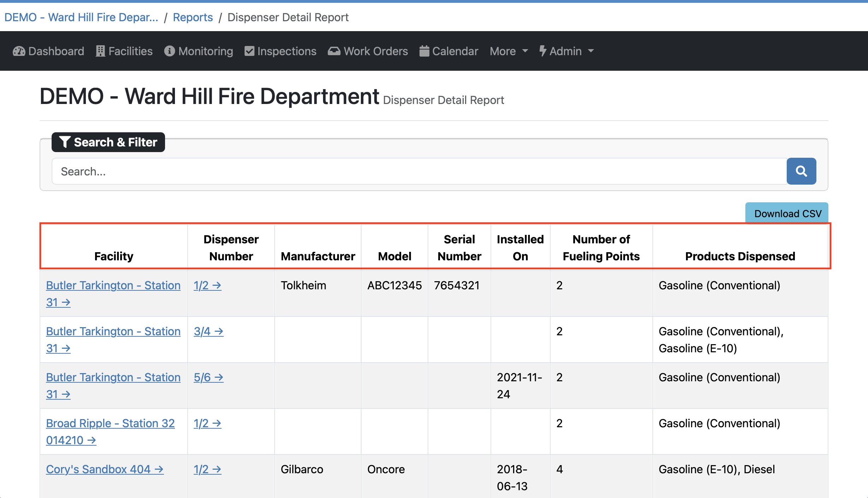
Task: Click the funnel icon on Search & Filter
Action: click(x=65, y=142)
